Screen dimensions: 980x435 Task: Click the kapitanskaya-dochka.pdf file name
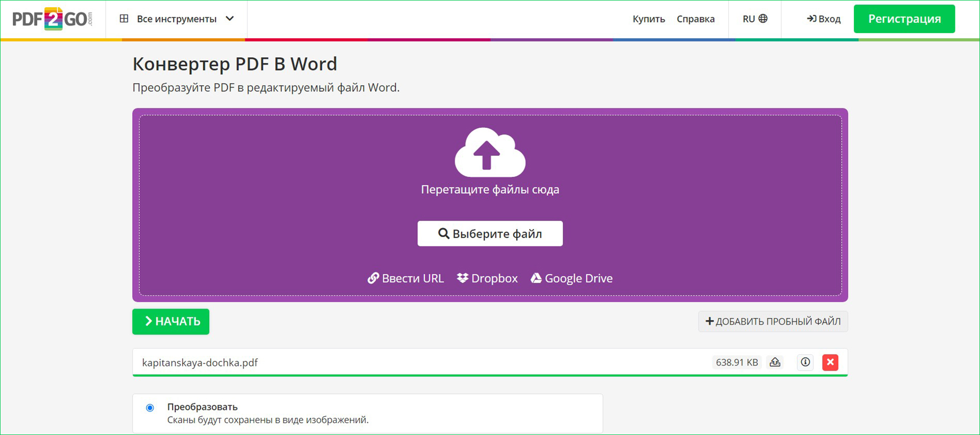click(x=200, y=362)
